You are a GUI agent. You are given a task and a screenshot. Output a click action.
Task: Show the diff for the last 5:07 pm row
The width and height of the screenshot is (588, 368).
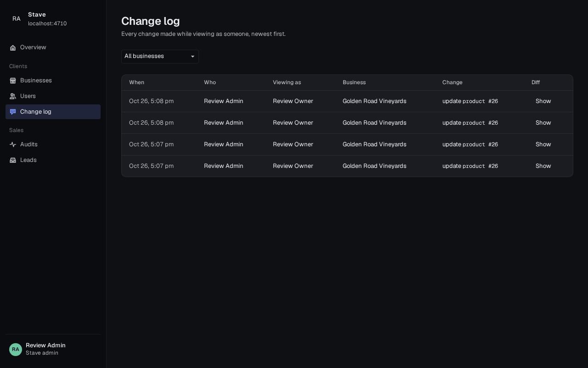click(543, 166)
